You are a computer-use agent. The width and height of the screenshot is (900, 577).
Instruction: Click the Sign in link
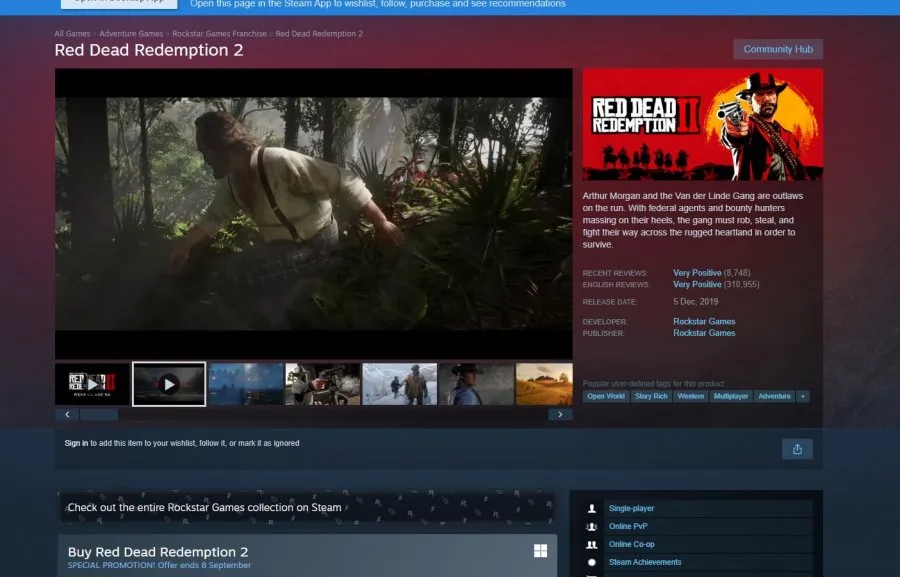pyautogui.click(x=76, y=443)
